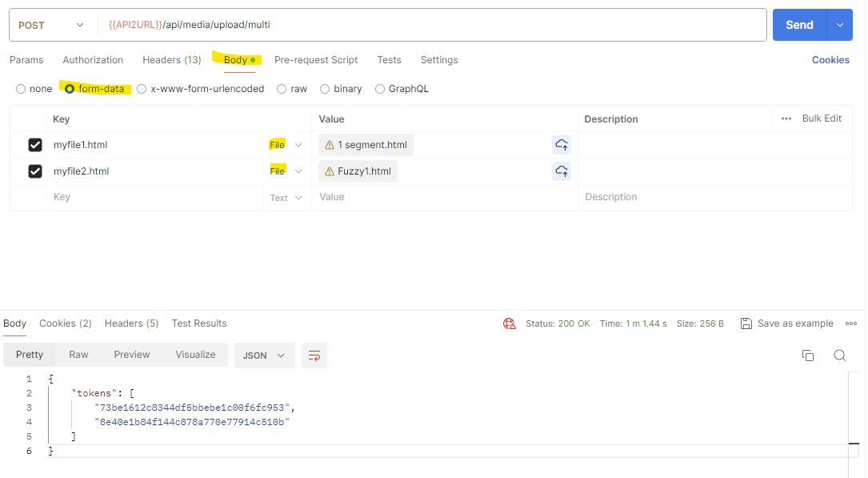This screenshot has width=868, height=478.
Task: Select the raw body type radio button
Action: point(282,89)
